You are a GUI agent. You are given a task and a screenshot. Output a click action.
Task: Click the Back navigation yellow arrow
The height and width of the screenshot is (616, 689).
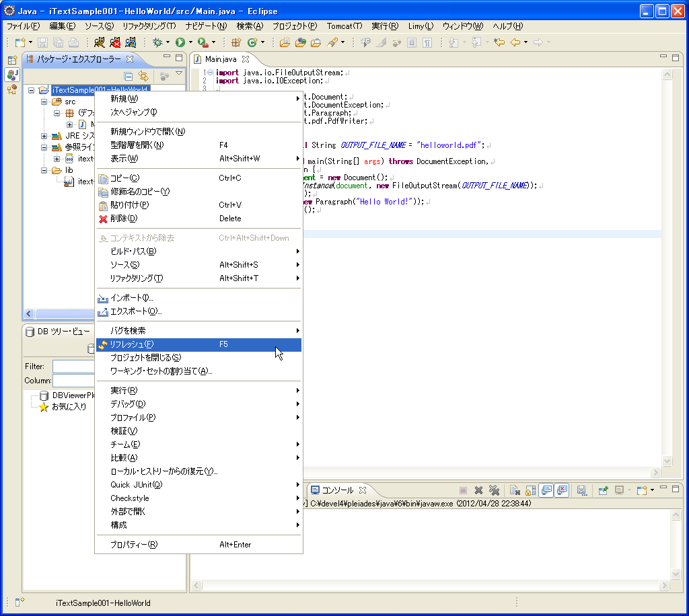[x=515, y=42]
